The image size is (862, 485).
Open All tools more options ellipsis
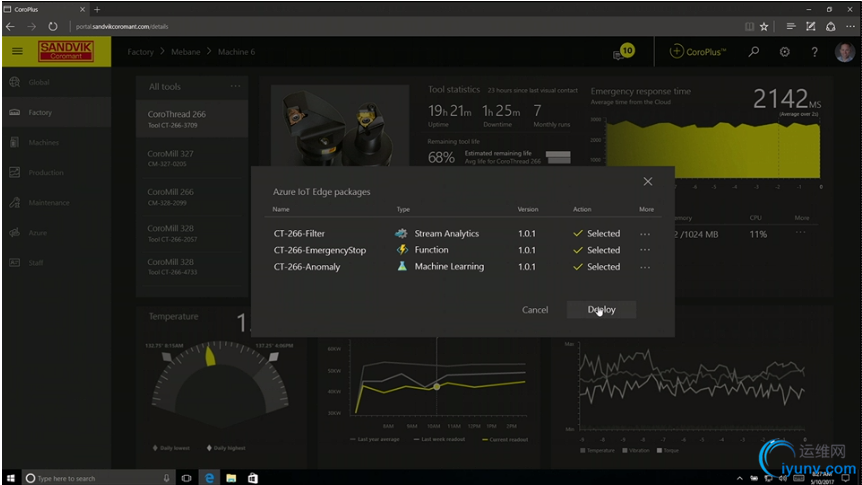235,86
